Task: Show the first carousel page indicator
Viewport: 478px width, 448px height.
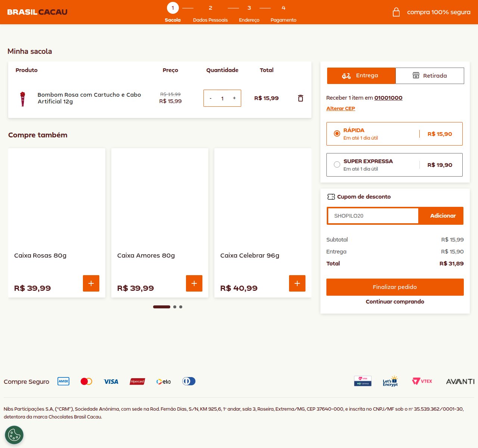Action: (x=162, y=307)
